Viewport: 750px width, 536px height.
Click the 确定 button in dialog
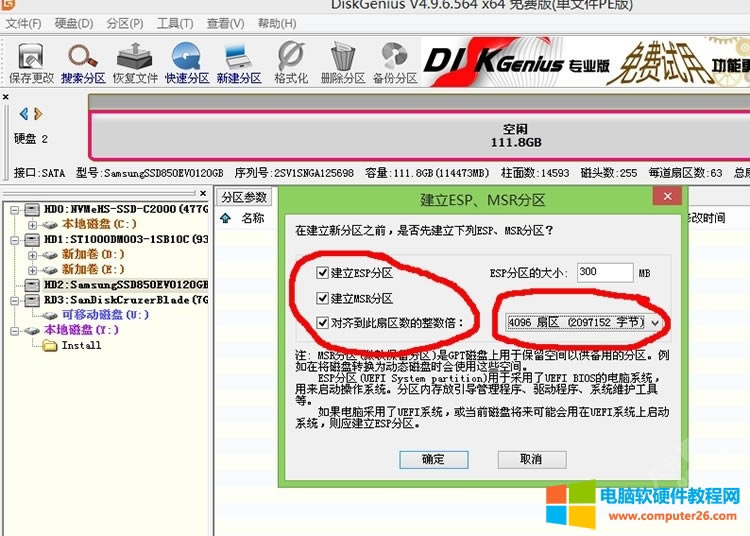click(x=433, y=459)
